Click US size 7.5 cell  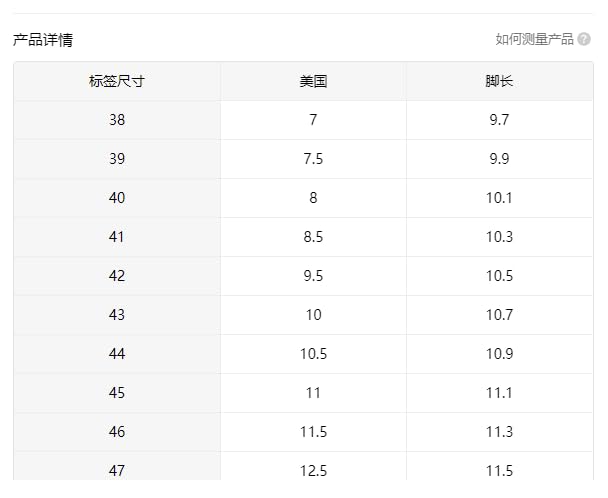pyautogui.click(x=313, y=159)
